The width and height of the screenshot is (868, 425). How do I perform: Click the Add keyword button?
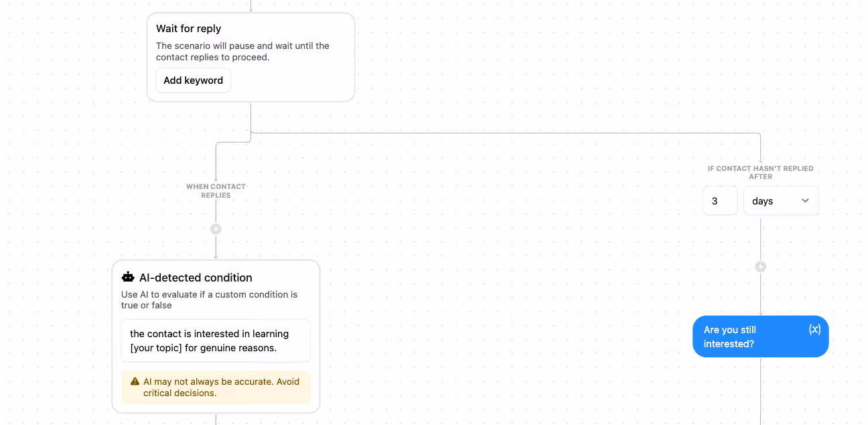point(194,80)
